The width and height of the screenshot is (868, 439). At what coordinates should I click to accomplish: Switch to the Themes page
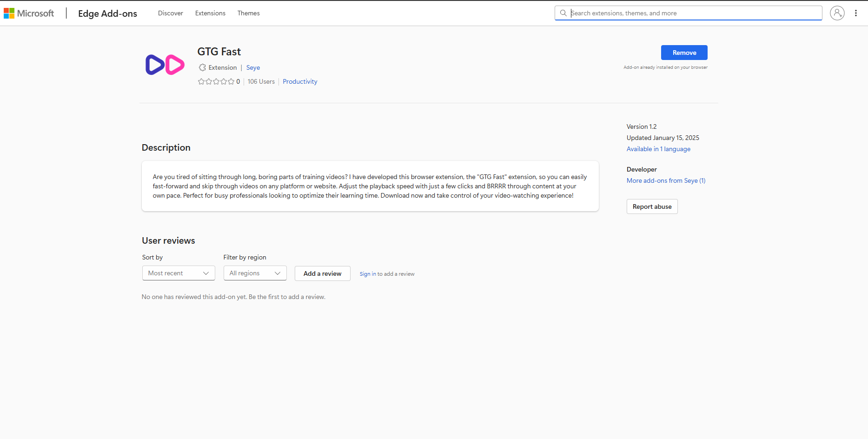(x=248, y=13)
